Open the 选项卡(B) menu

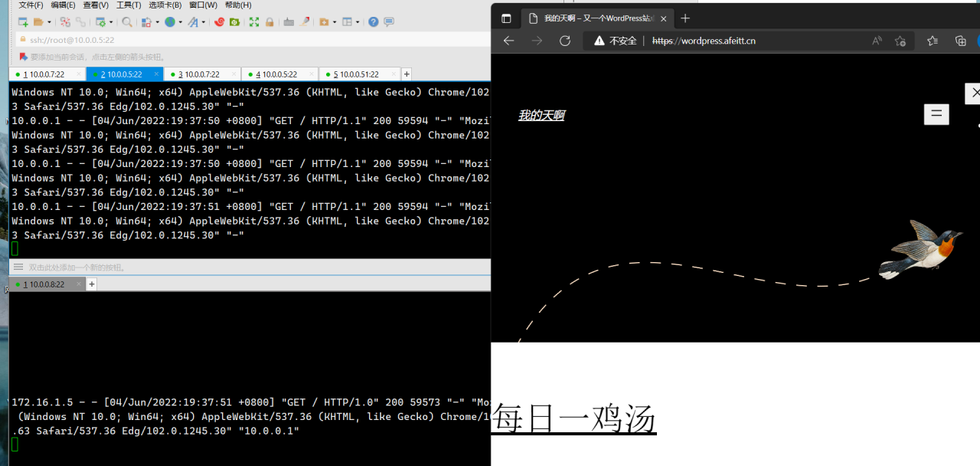[x=165, y=5]
